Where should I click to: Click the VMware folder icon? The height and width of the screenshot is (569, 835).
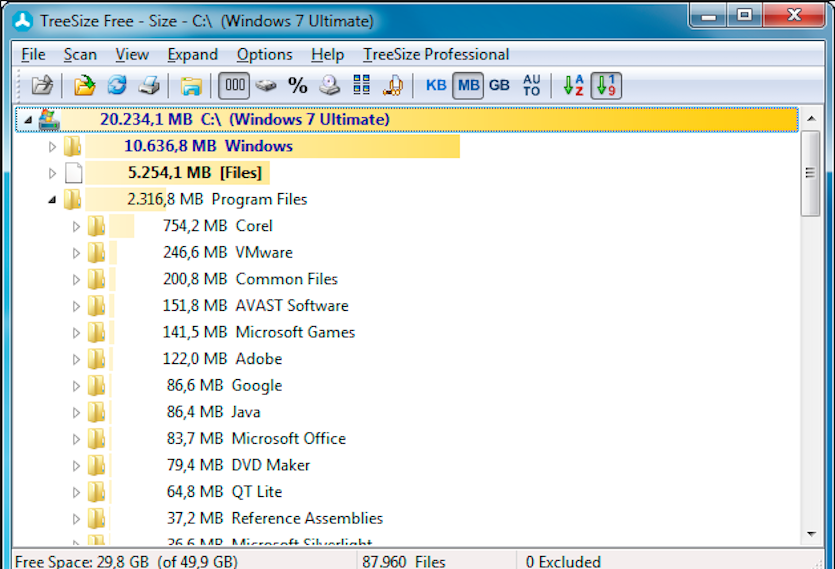tap(96, 253)
